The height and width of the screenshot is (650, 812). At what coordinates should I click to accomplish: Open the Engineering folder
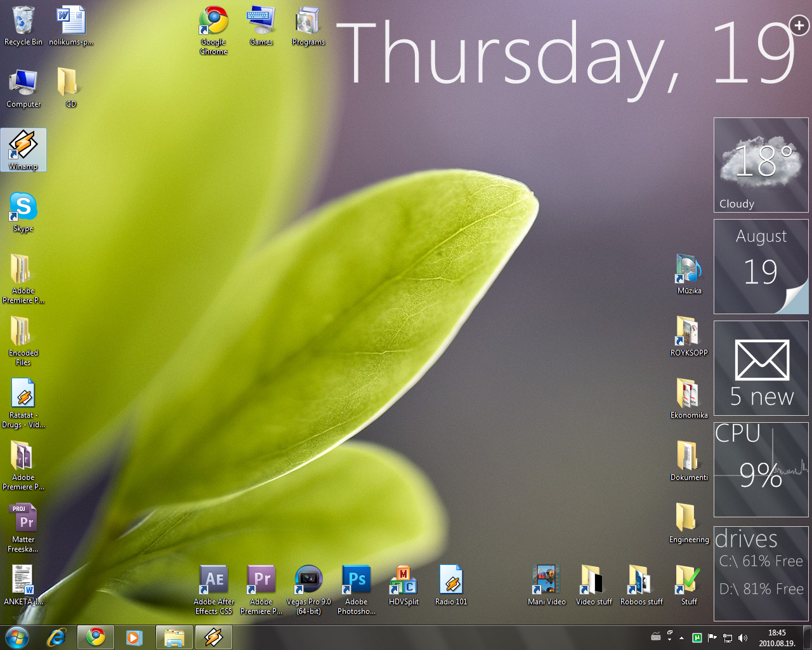[689, 523]
